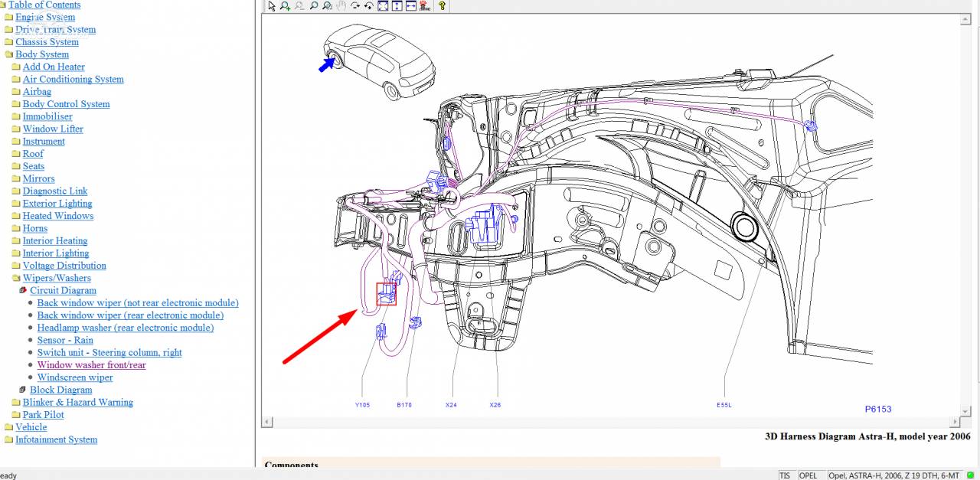
Task: Click the folder icon beside Horns
Action: click(16, 228)
